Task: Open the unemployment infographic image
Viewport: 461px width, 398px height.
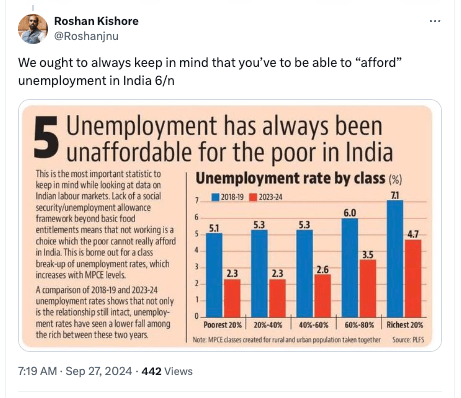Action: point(230,225)
